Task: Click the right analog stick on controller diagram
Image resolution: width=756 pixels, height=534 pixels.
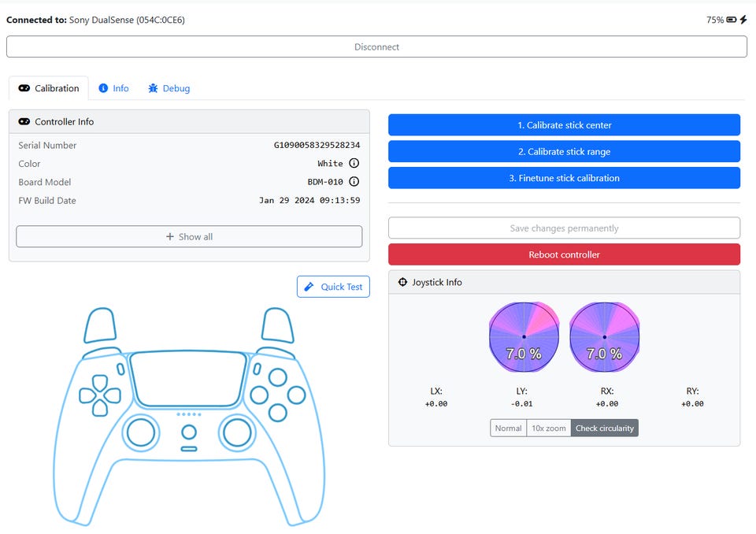Action: tap(237, 432)
